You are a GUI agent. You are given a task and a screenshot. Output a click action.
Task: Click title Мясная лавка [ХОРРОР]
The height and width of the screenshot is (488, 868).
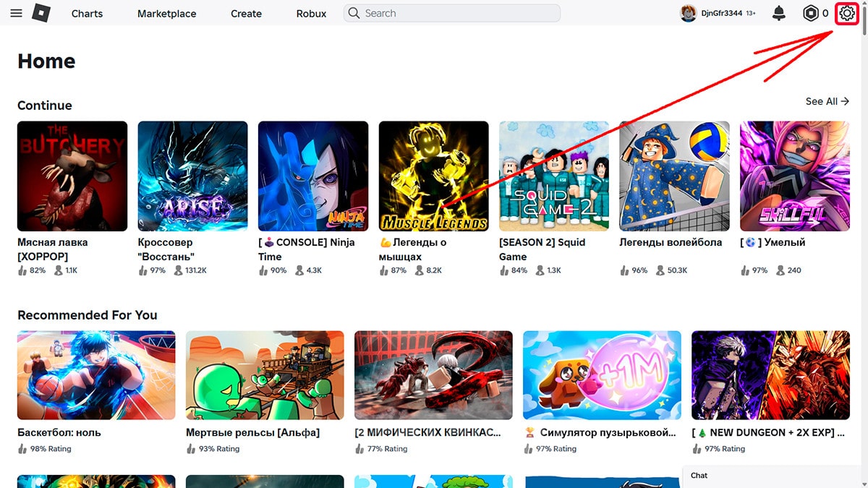pos(53,249)
